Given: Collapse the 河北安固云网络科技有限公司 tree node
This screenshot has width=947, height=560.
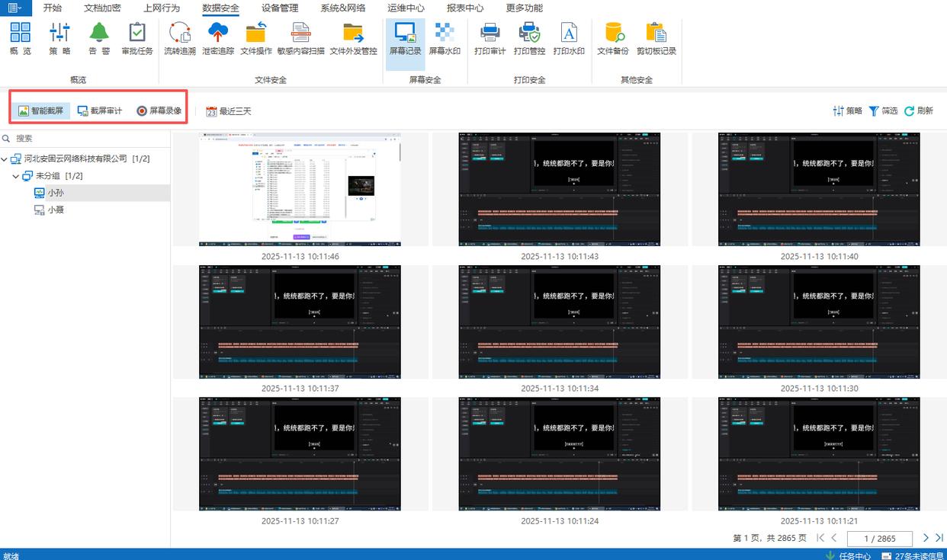Looking at the screenshot, I should [5, 158].
